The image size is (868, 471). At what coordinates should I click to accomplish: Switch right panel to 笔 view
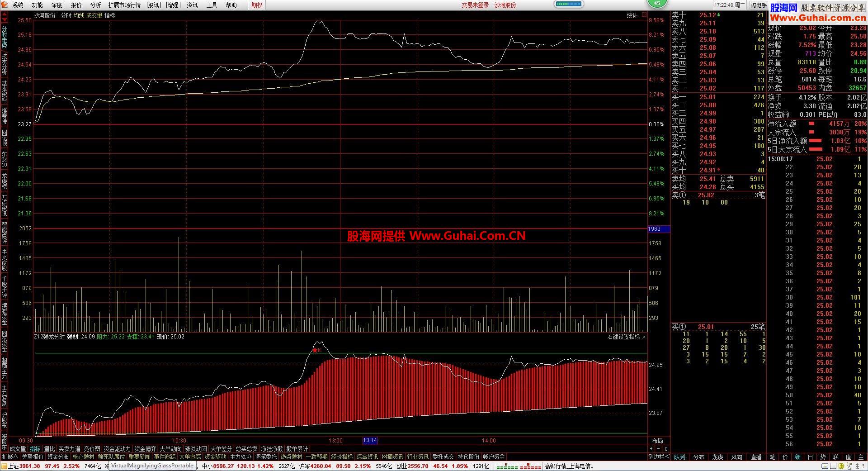(772, 457)
